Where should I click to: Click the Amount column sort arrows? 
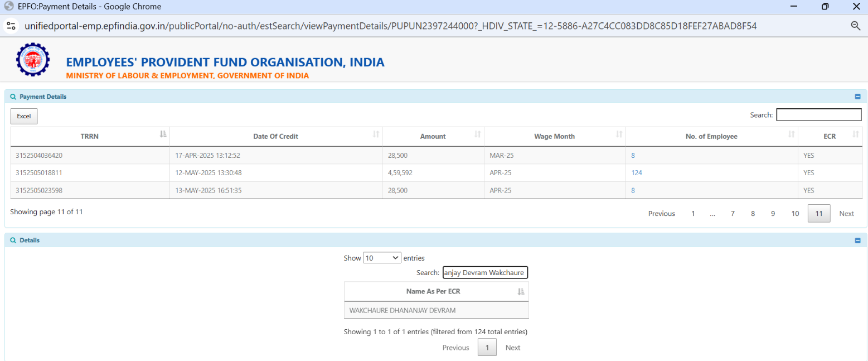click(477, 134)
